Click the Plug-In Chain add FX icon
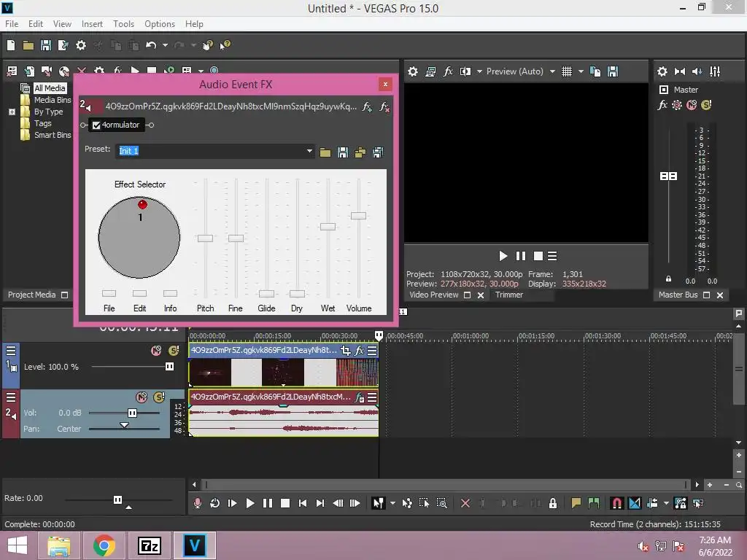The height and width of the screenshot is (560, 747). point(367,106)
